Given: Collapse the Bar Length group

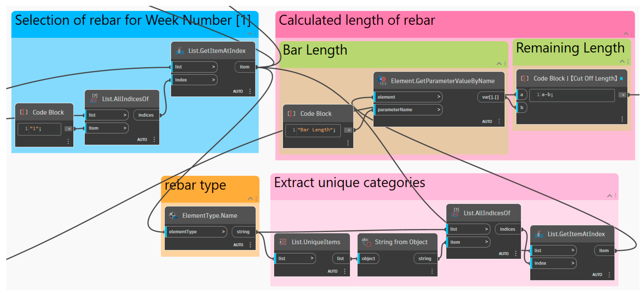Looking at the screenshot, I should click(499, 64).
